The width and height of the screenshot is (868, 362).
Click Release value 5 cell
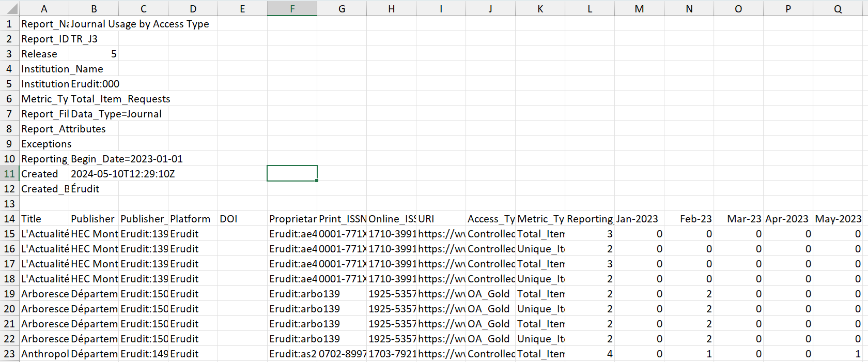tap(94, 54)
